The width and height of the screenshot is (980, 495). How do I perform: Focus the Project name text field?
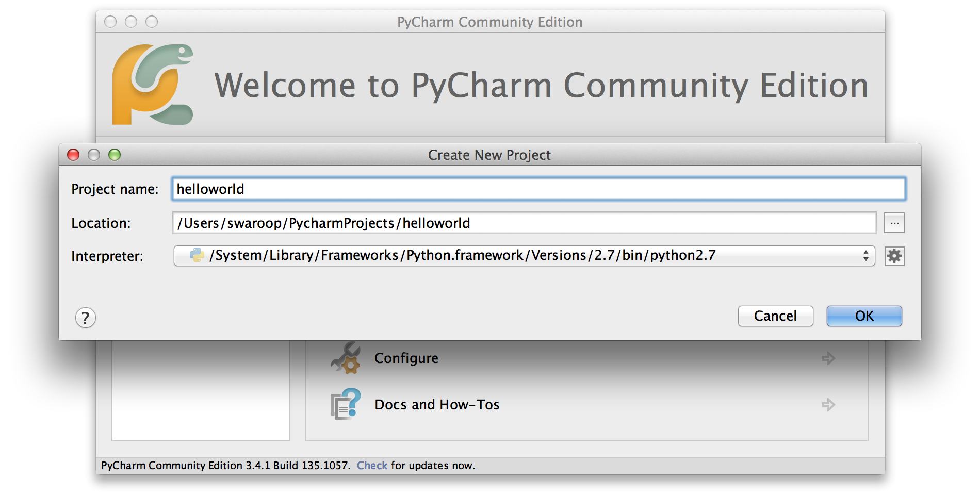tap(538, 189)
